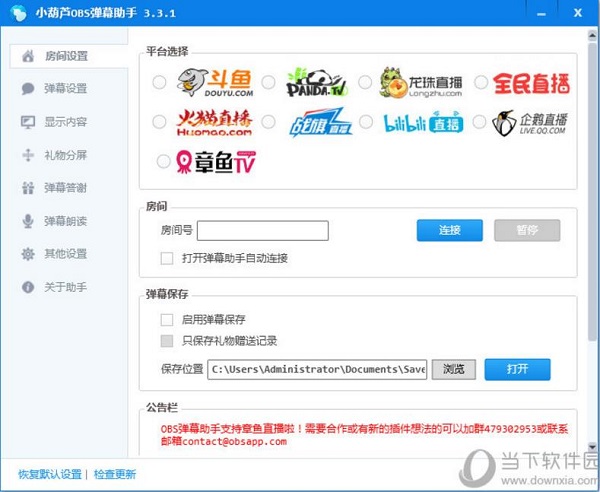Focus the 房间号 input field
The height and width of the screenshot is (492, 600).
(x=262, y=231)
